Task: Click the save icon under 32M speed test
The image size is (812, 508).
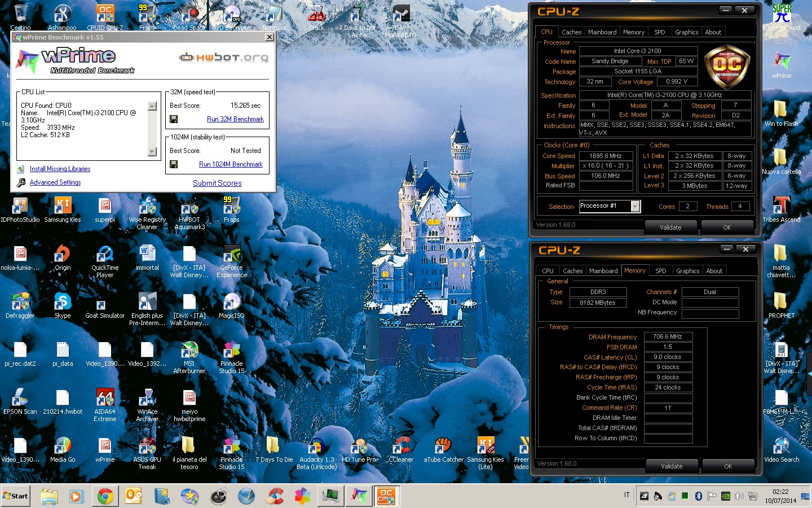Action: tap(174, 119)
